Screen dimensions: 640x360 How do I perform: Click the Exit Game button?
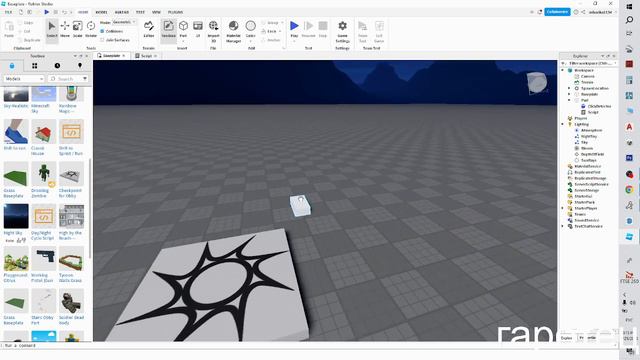pos(379,31)
